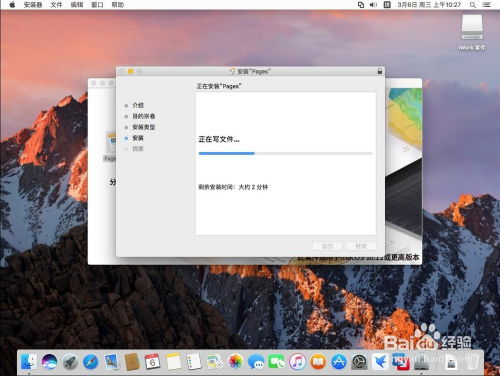Open the Notification Center icon
Image resolution: width=500 pixels, height=376 pixels.
(x=487, y=5)
